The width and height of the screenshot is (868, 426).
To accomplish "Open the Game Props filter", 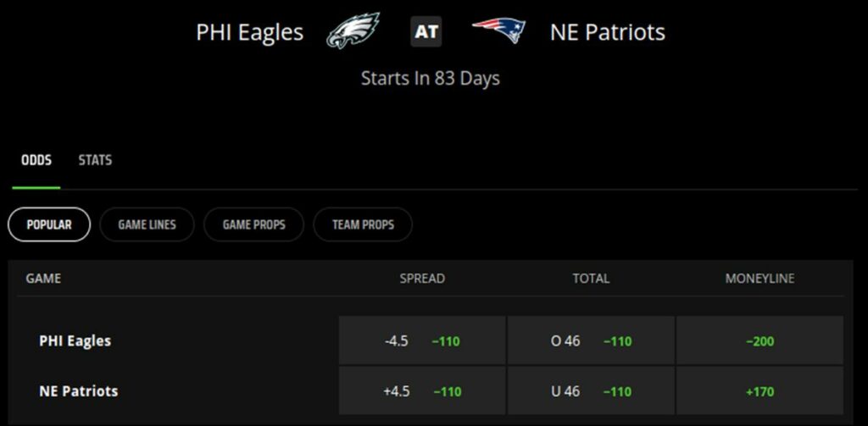I will pos(253,224).
